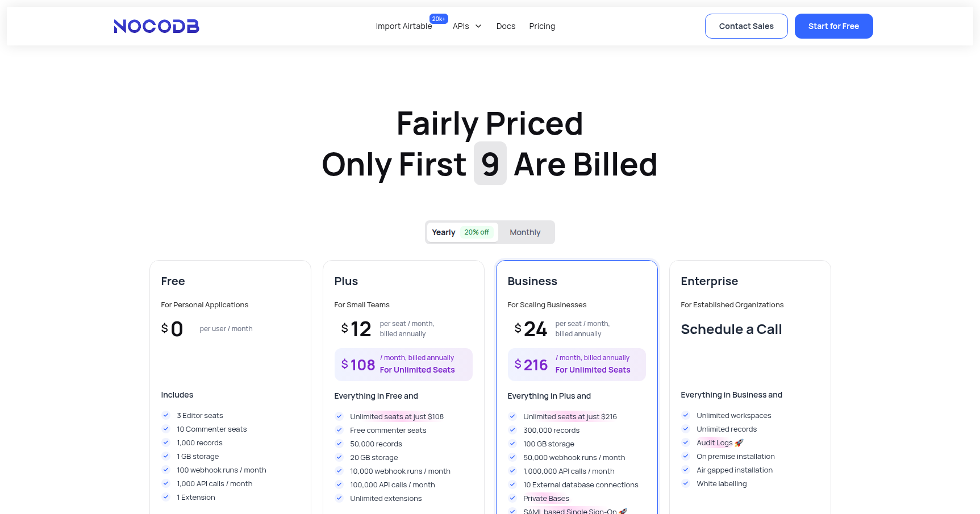The image size is (980, 514).
Task: Expand the APIs dropdown menu
Action: pyautogui.click(x=461, y=26)
